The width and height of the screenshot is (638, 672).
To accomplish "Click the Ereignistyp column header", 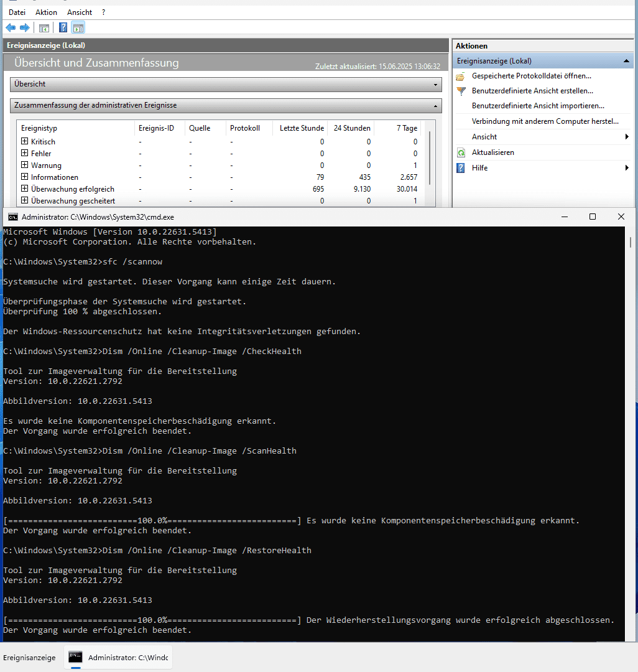I will pyautogui.click(x=76, y=128).
